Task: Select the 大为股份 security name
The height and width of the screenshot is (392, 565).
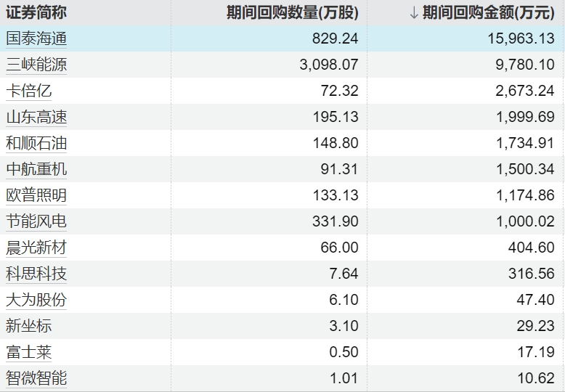Action: click(36, 301)
